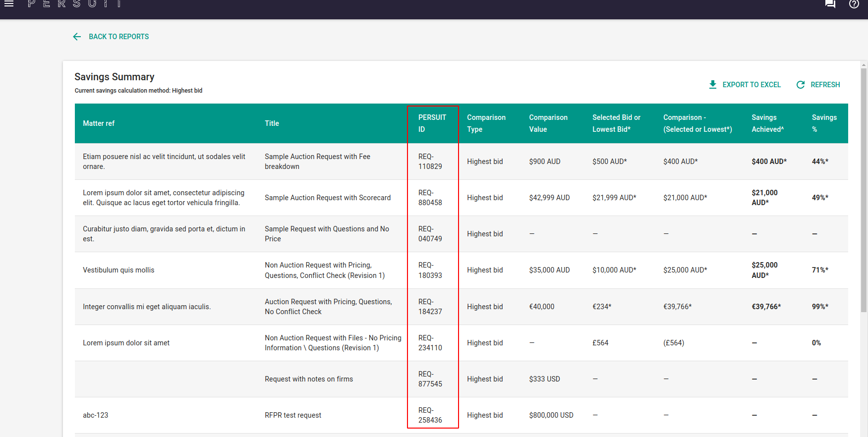This screenshot has width=868, height=437.
Task: Click the Savings % column header
Action: coord(824,123)
